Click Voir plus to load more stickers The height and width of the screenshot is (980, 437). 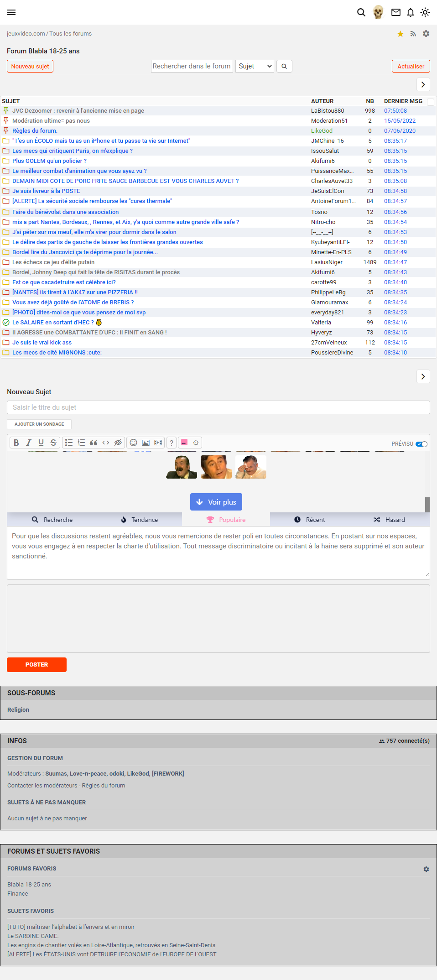(x=216, y=502)
